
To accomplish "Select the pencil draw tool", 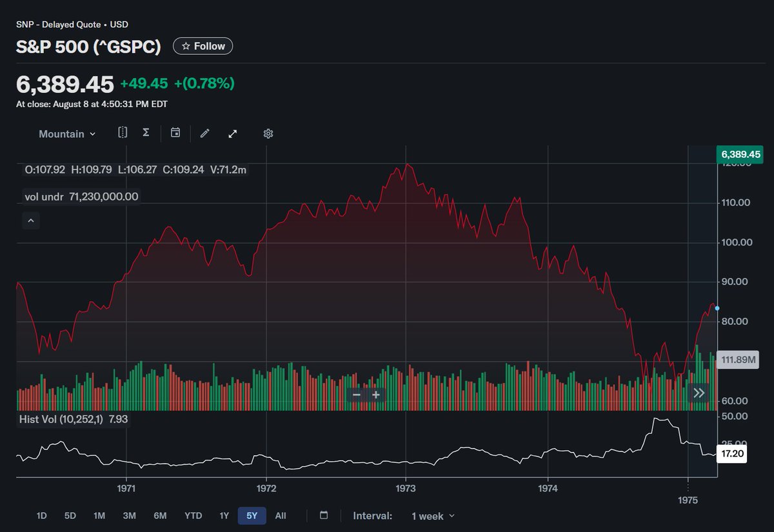I will pos(205,133).
